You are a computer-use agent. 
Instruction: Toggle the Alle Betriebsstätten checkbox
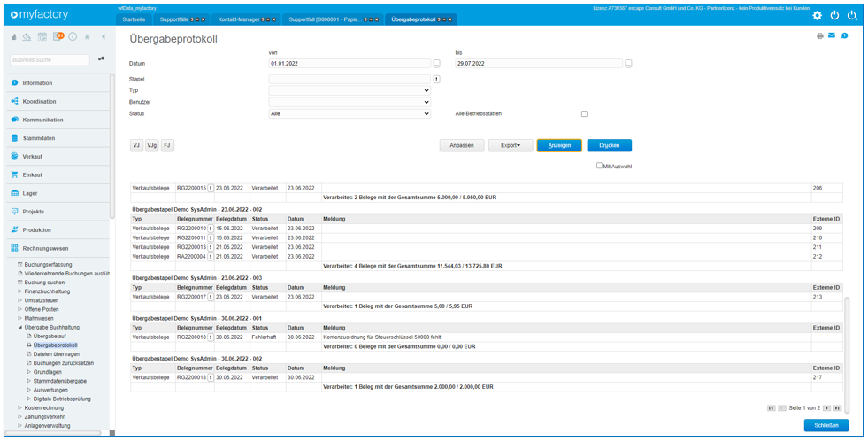coord(584,114)
